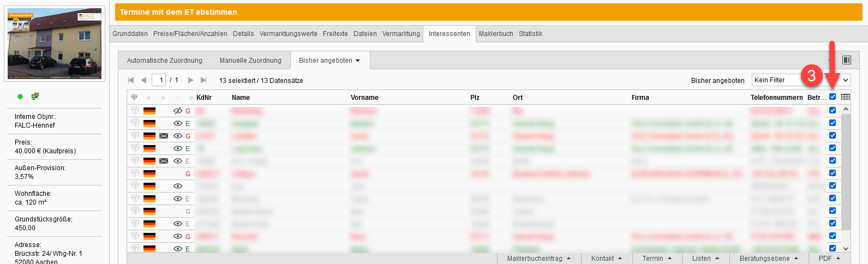The image size is (868, 264).
Task: Click the property thumbnail photo
Action: pyautogui.click(x=54, y=44)
